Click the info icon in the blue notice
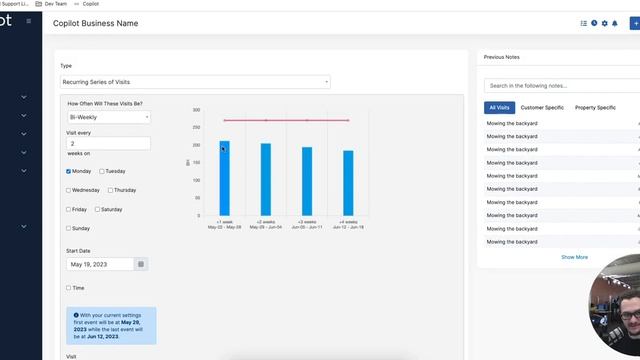 coord(76,315)
